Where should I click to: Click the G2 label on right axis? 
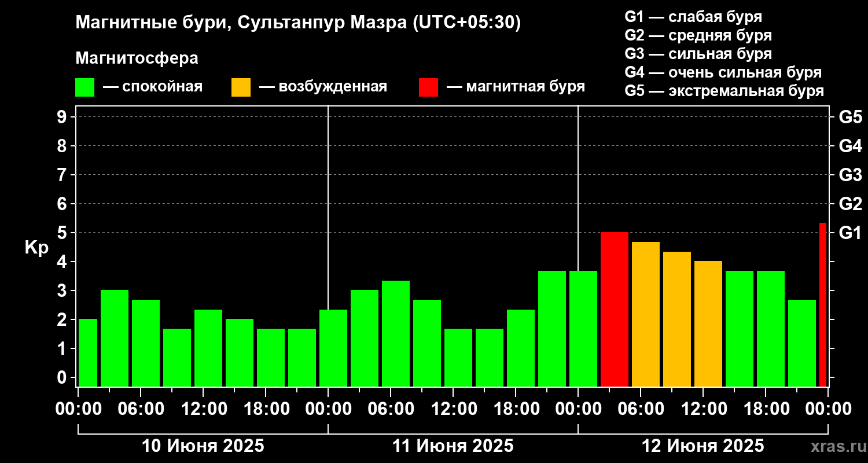(x=850, y=204)
